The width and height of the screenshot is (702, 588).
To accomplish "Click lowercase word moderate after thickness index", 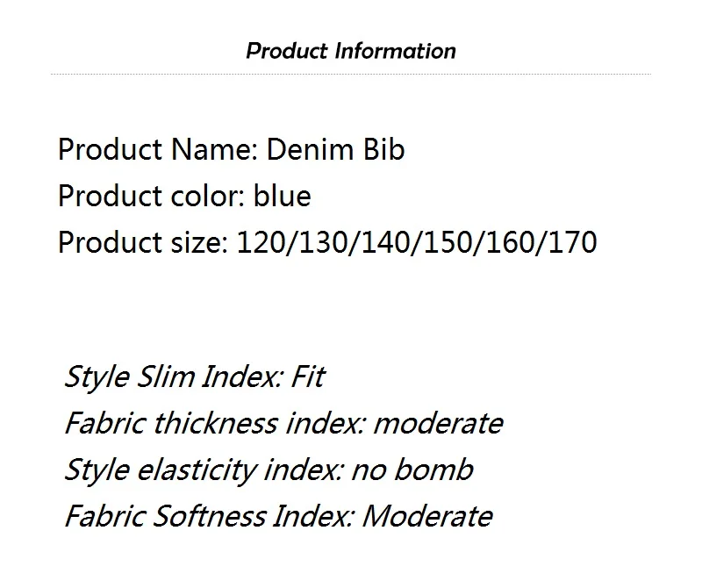I will coord(438,423).
